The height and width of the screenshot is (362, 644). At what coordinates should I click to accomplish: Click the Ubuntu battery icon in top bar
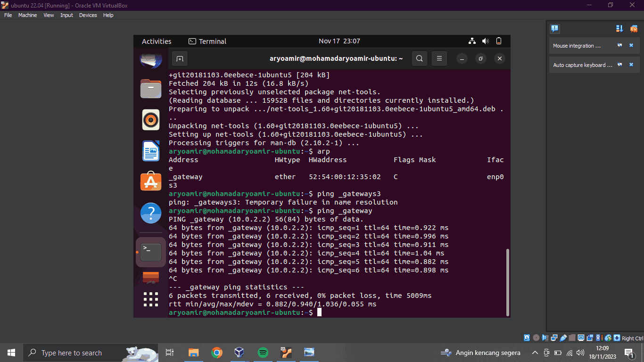click(499, 41)
